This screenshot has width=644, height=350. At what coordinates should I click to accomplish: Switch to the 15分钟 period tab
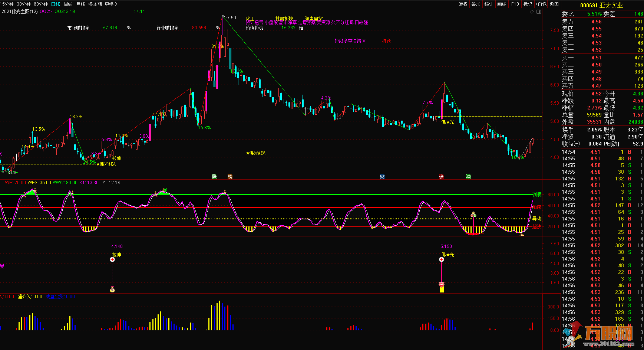tap(7, 4)
